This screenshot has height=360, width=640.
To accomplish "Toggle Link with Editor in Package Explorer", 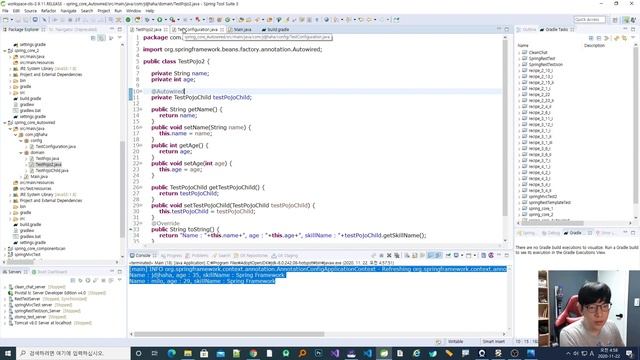I will (x=102, y=38).
